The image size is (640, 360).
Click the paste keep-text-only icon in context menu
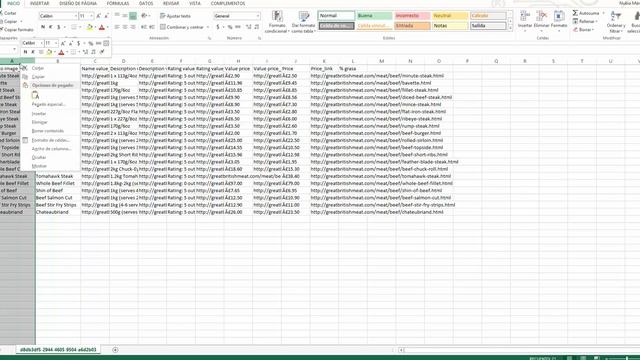click(36, 96)
